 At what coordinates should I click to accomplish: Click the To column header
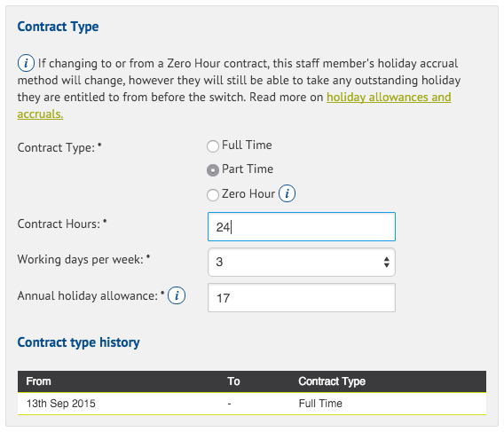point(233,381)
